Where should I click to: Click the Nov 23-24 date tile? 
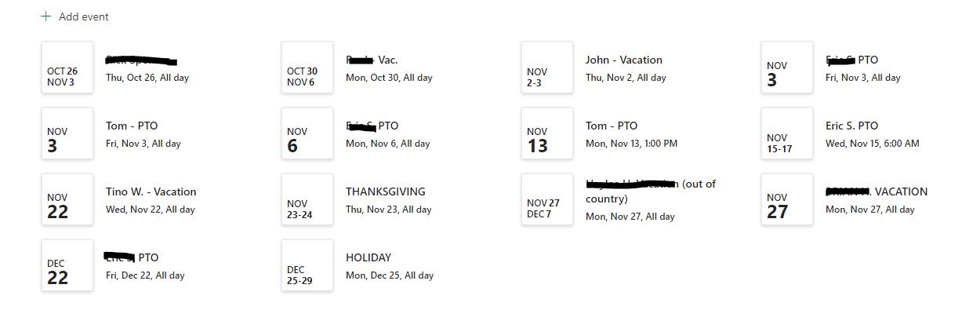307,200
